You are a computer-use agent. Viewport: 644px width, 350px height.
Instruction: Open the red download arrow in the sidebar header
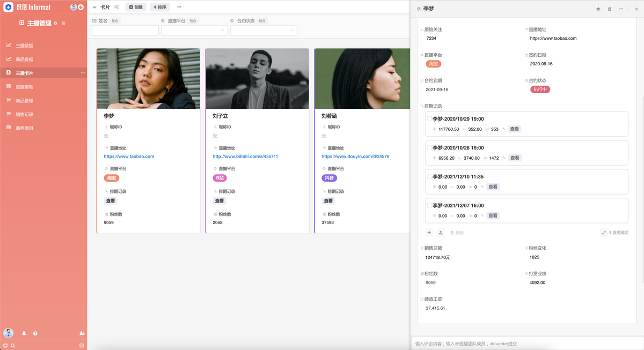point(80,7)
